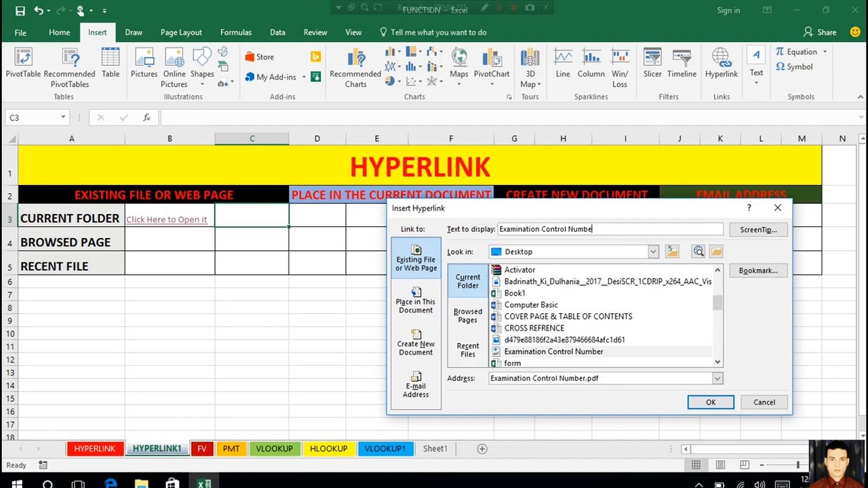Open Online Pictures
Screen dimensions: 868x488
(x=174, y=68)
